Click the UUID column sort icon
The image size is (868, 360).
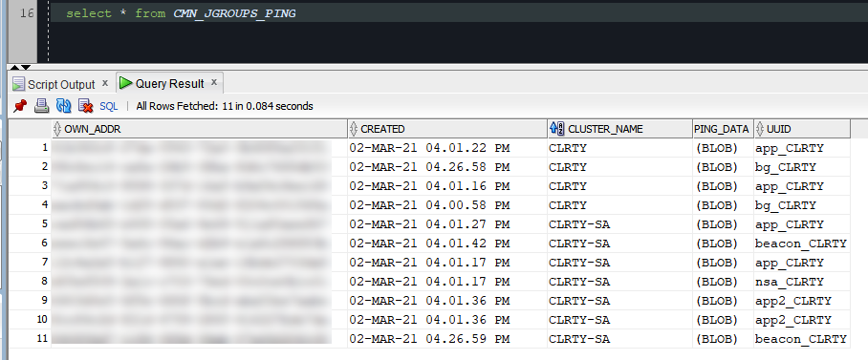coord(759,129)
